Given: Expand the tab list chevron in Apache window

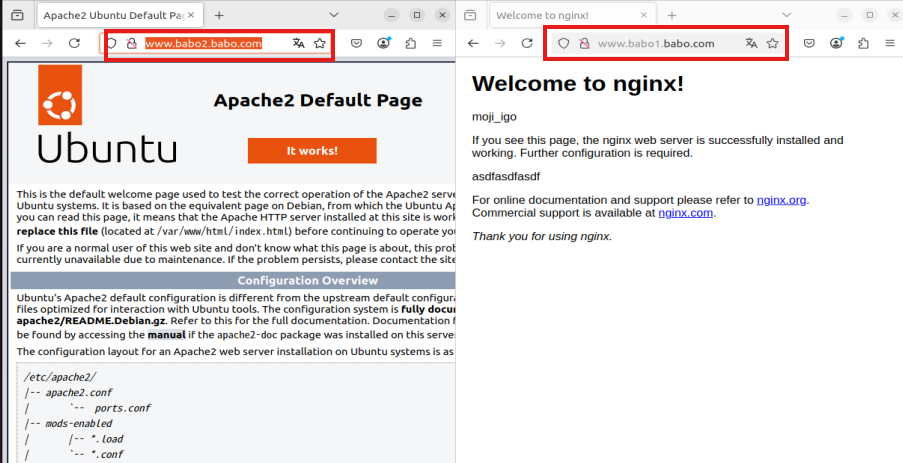Looking at the screenshot, I should (334, 15).
